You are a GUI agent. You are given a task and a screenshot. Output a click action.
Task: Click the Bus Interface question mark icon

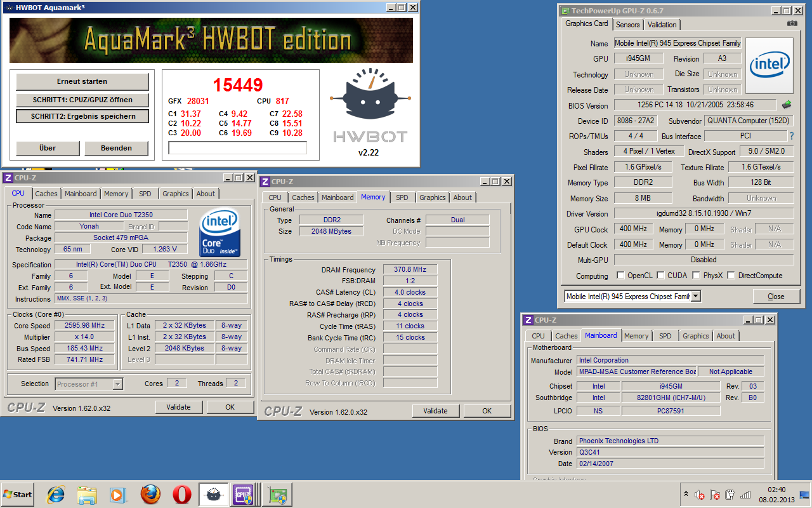pos(791,136)
